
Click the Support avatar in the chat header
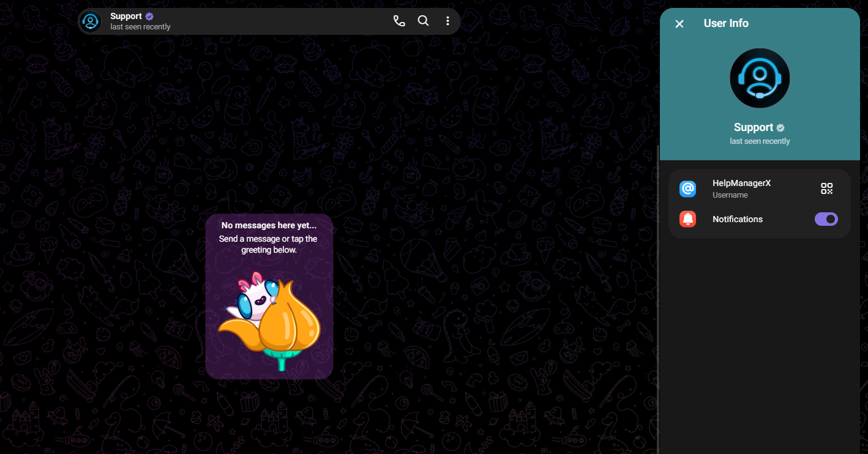coord(91,21)
